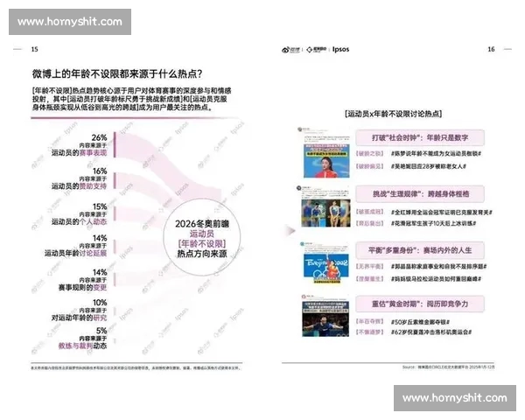Click page number 15

[34, 49]
